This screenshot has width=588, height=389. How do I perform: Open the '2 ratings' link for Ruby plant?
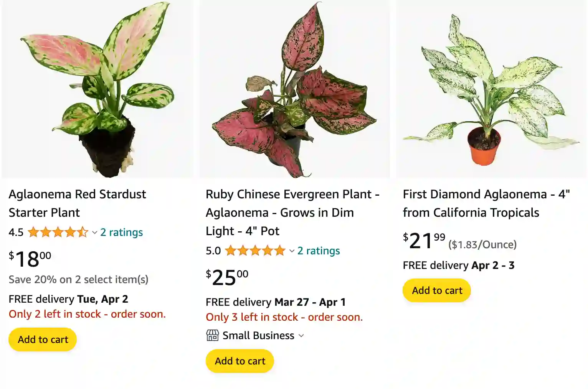click(318, 251)
